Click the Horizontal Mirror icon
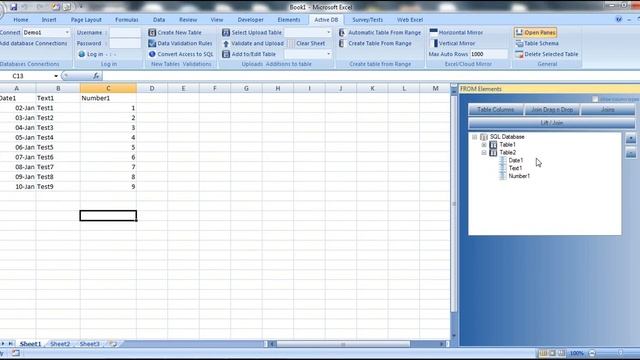This screenshot has width=640, height=360. tap(433, 32)
